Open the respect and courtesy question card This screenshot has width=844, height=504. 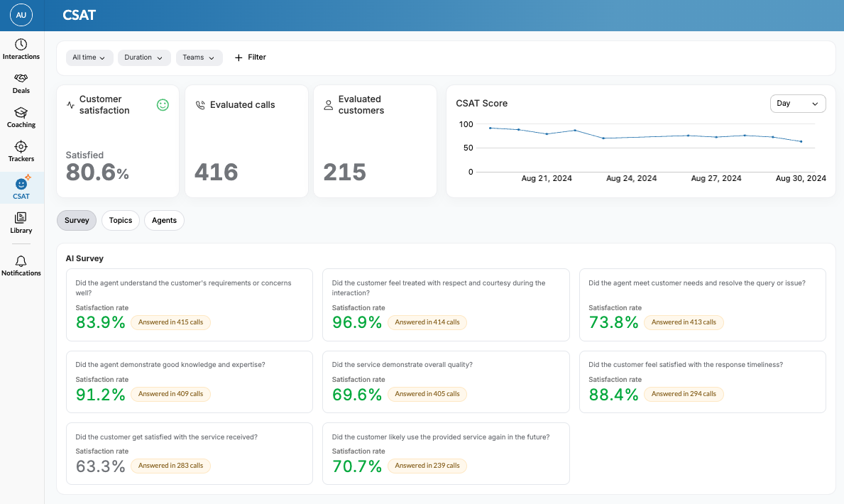point(446,305)
